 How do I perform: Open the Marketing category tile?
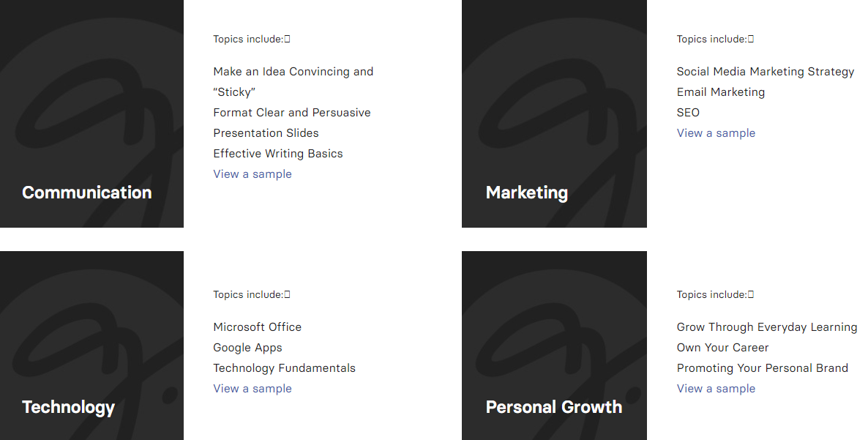554,113
